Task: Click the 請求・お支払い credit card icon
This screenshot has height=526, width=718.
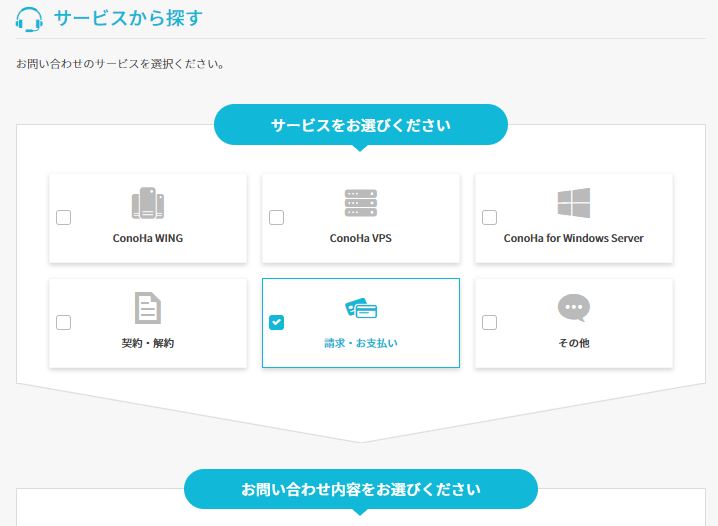Action: 361,308
